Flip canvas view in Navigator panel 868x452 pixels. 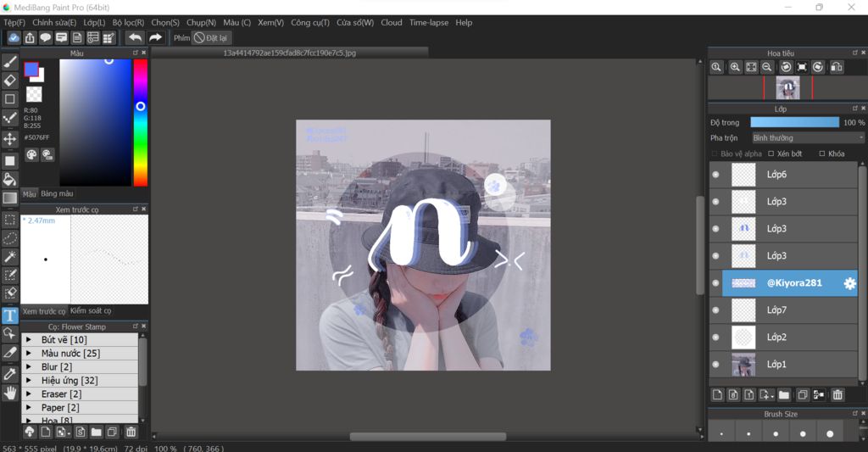coord(837,67)
